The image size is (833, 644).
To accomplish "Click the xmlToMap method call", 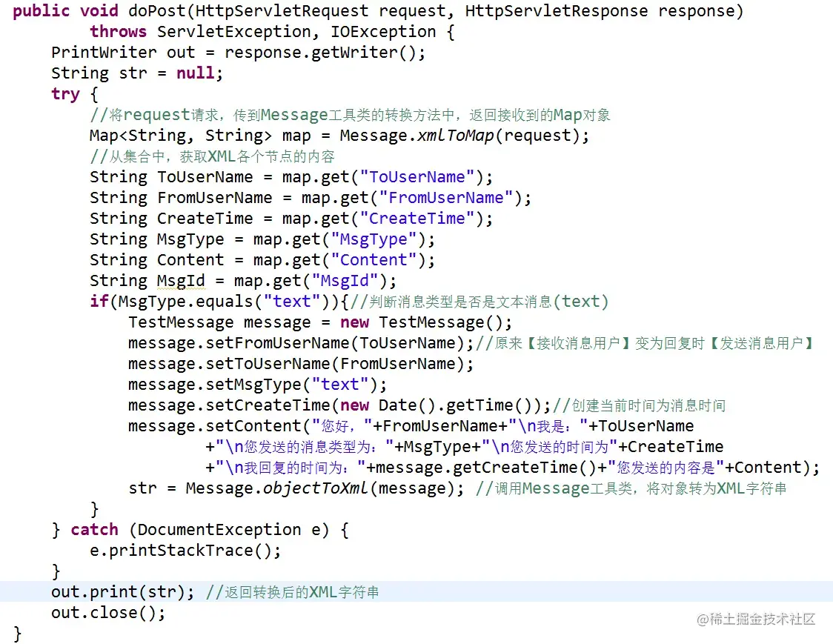I will click(x=455, y=136).
